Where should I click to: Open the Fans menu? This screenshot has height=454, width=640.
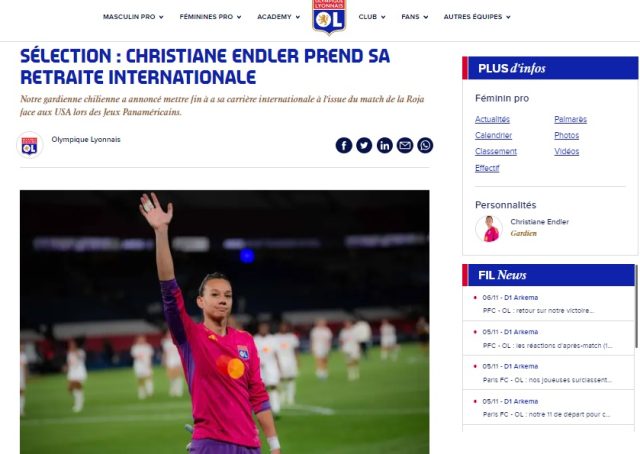click(x=415, y=17)
